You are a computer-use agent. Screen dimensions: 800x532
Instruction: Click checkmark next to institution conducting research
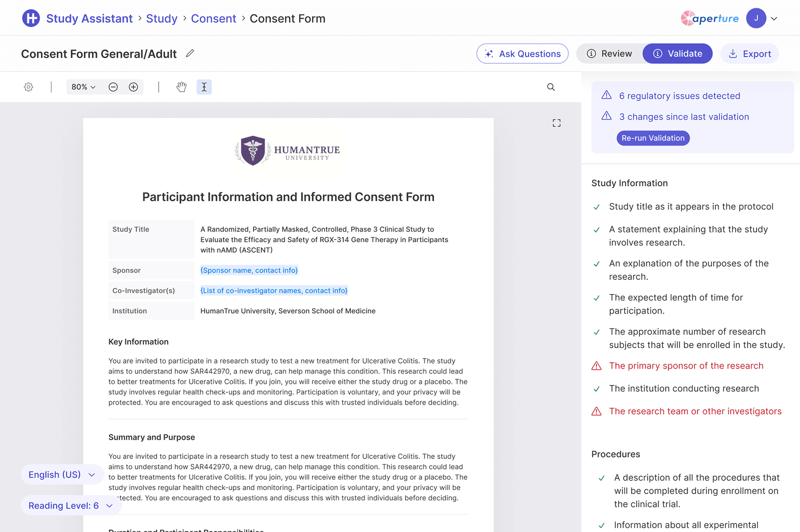pyautogui.click(x=597, y=389)
